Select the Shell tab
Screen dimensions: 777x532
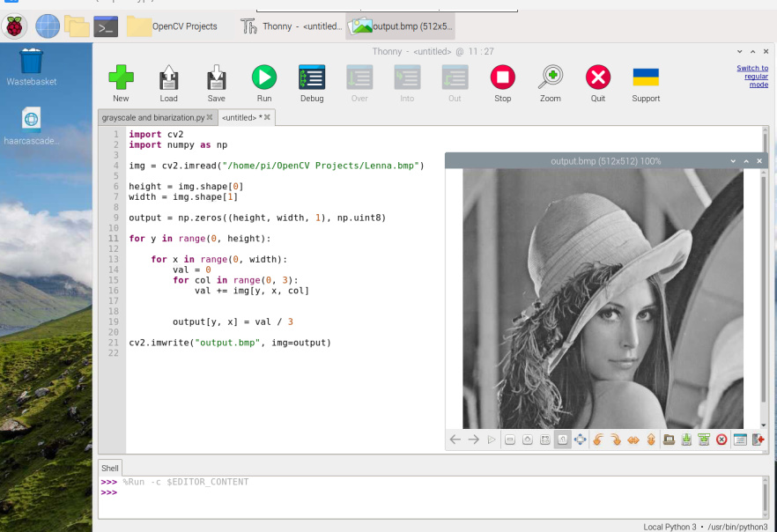click(x=109, y=468)
